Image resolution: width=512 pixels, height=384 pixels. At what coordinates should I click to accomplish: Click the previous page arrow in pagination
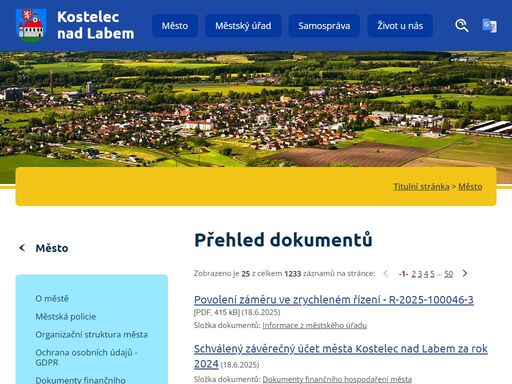(386, 273)
